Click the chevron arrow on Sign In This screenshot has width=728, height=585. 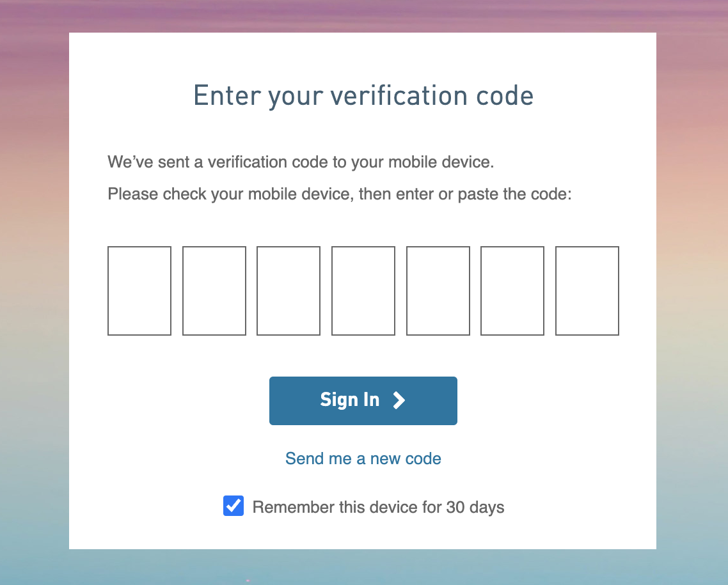399,400
